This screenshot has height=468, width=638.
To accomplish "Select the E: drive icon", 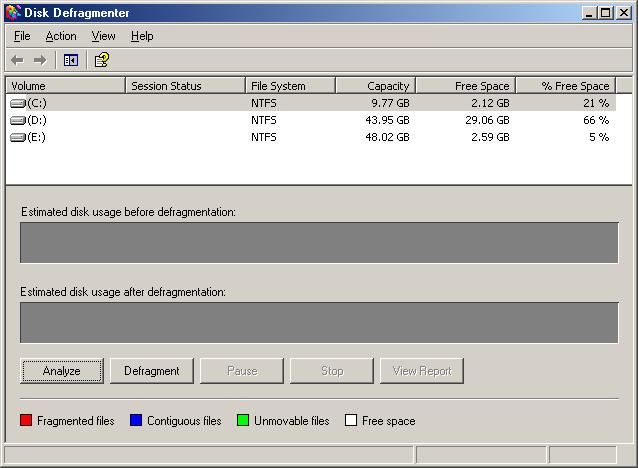I will (18, 138).
